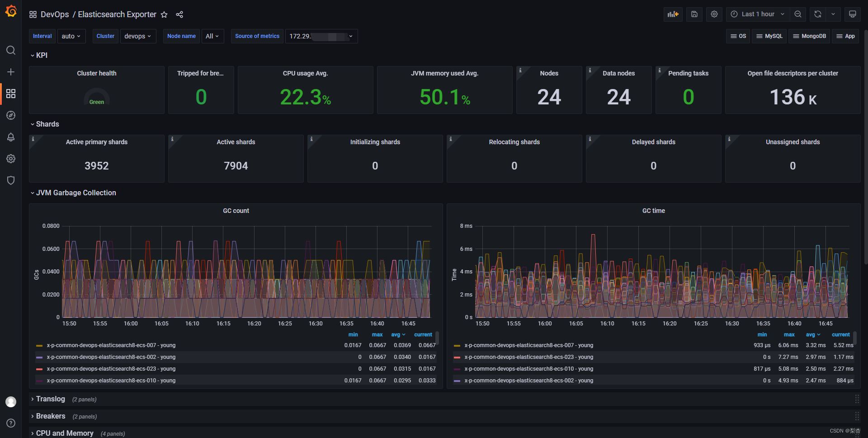This screenshot has width=868, height=438.
Task: Refresh the dashboard
Action: (x=818, y=14)
